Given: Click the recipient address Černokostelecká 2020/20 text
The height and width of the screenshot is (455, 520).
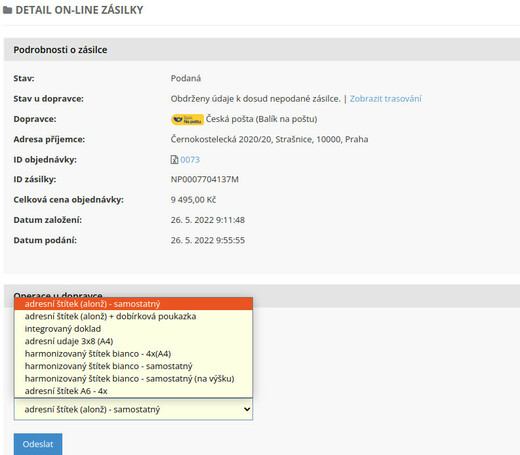Looking at the screenshot, I should coord(269,139).
